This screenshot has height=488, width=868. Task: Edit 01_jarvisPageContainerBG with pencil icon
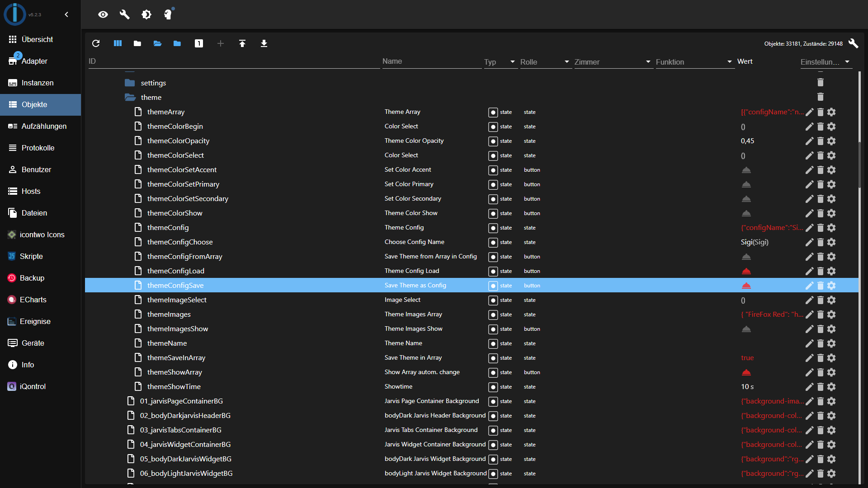coord(809,401)
